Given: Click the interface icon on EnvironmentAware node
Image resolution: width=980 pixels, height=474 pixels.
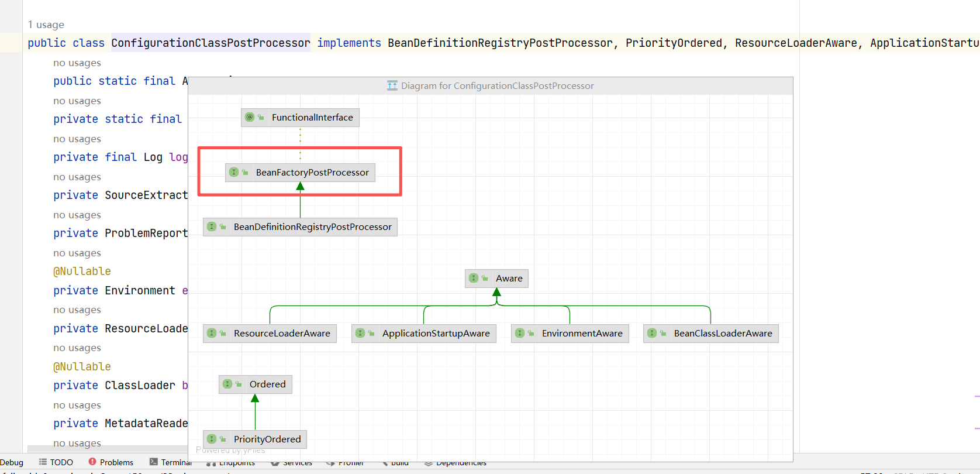Looking at the screenshot, I should 520,333.
